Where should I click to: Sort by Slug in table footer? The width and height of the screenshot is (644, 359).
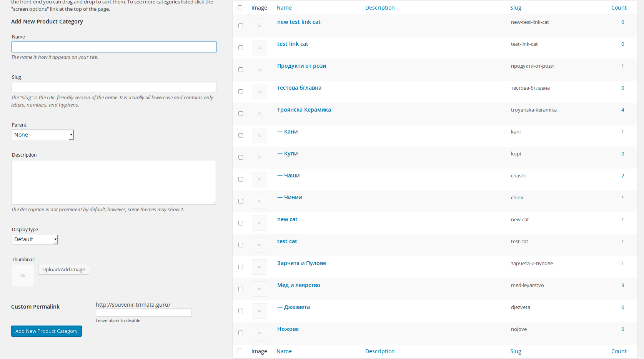pyautogui.click(x=516, y=351)
